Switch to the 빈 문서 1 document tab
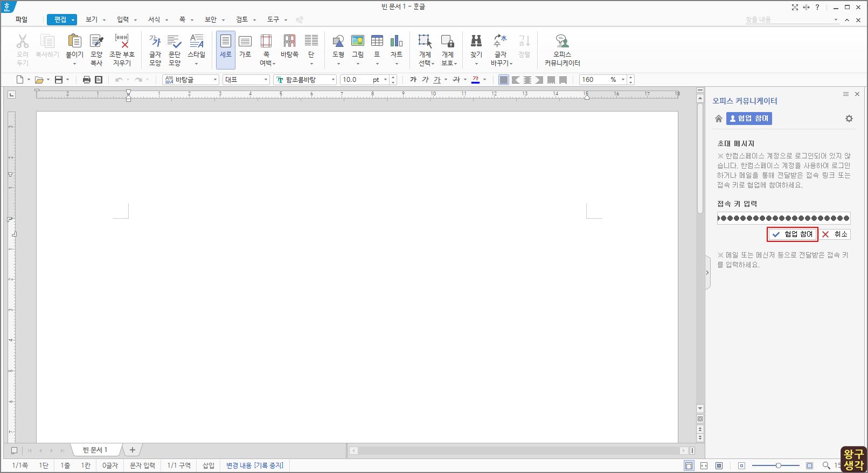 95,450
